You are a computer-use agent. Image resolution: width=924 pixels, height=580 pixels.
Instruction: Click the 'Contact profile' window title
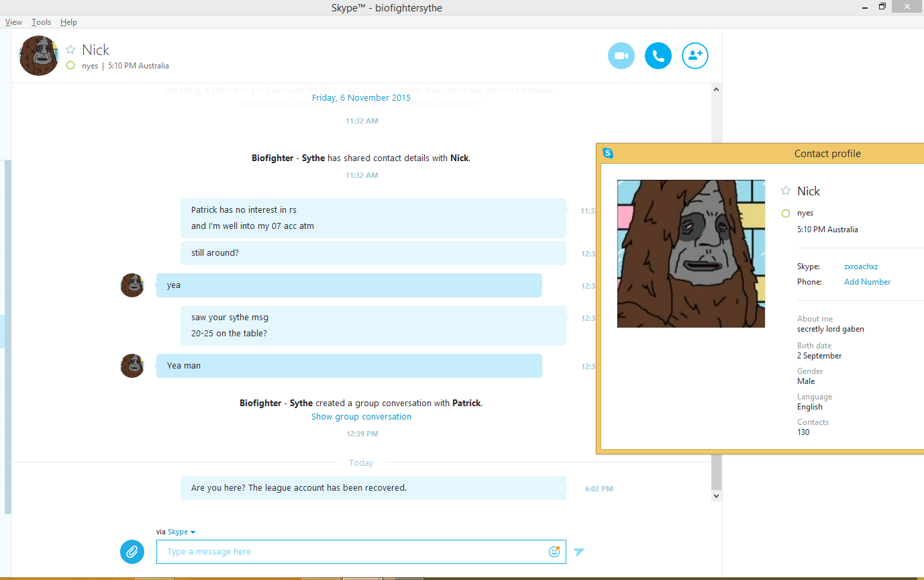tap(827, 154)
